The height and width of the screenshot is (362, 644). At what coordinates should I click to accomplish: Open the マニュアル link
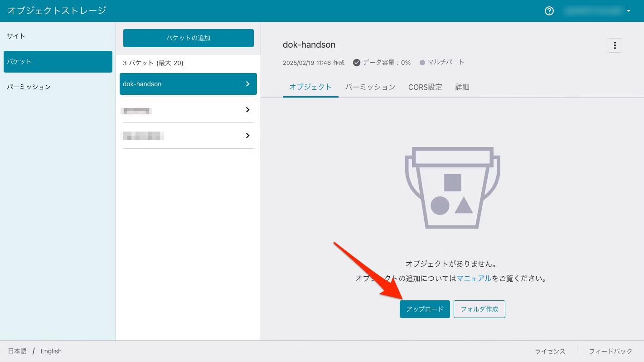474,279
